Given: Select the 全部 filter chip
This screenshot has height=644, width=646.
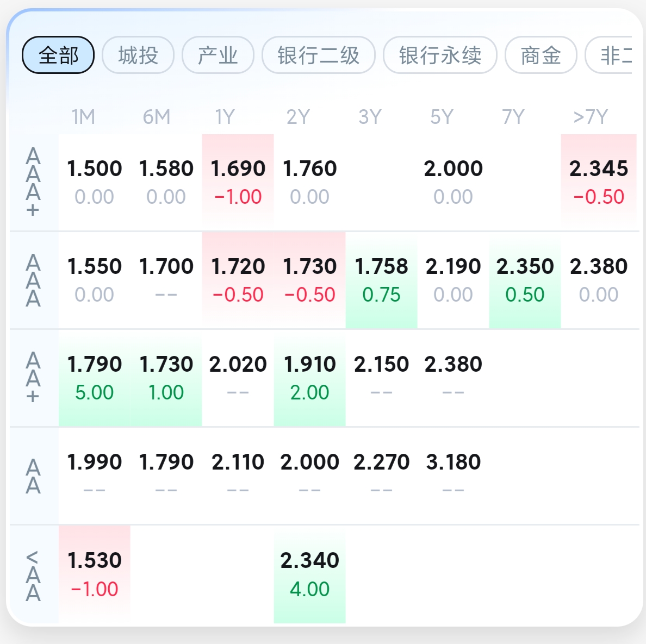Looking at the screenshot, I should pos(58,55).
